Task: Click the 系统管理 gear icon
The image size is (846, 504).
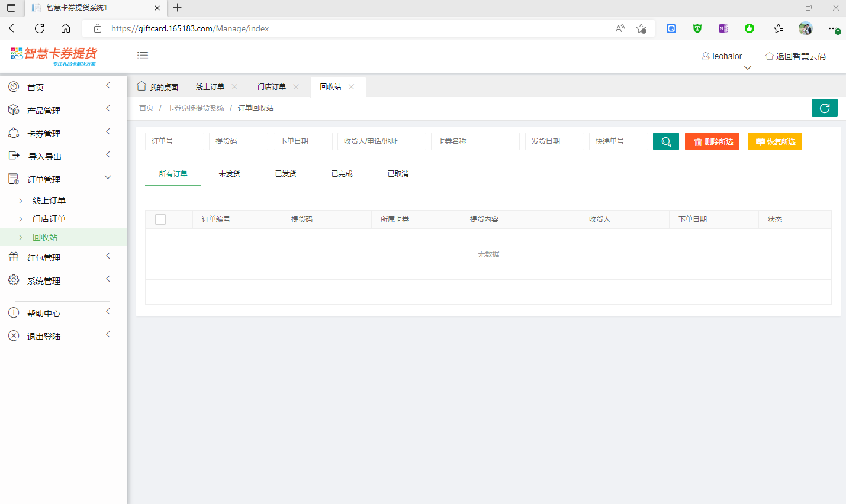Action: 14,280
